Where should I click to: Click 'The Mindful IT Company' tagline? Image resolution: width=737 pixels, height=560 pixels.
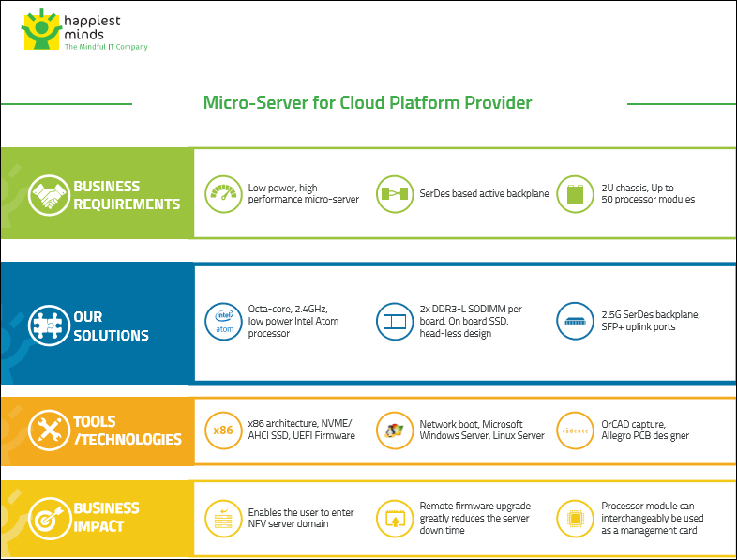106,47
